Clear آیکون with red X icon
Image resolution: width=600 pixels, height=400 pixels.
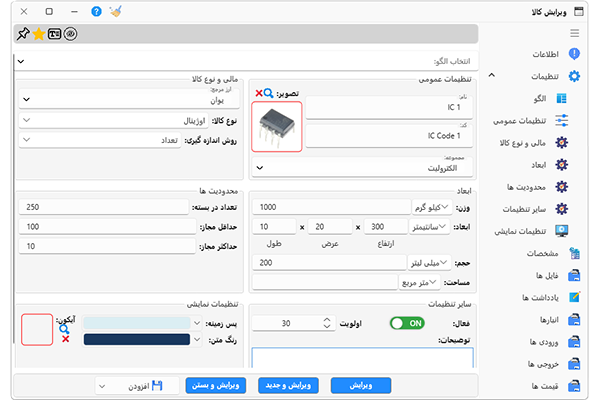[65, 339]
